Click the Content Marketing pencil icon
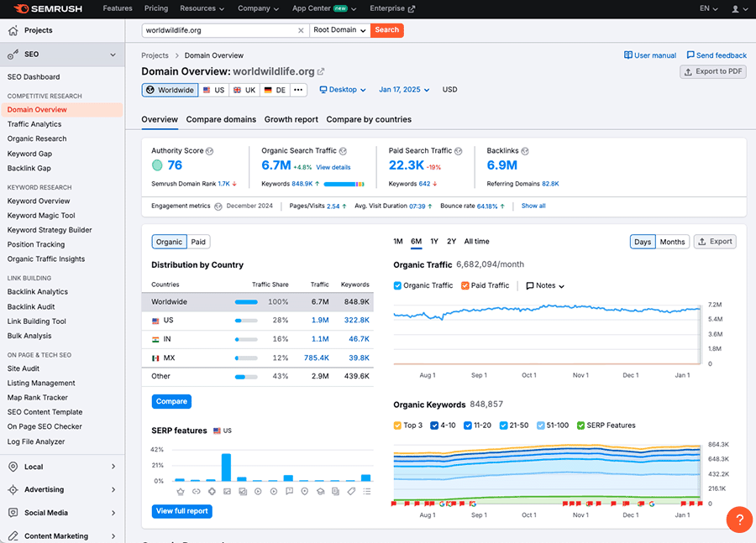This screenshot has width=756, height=543. click(x=13, y=535)
